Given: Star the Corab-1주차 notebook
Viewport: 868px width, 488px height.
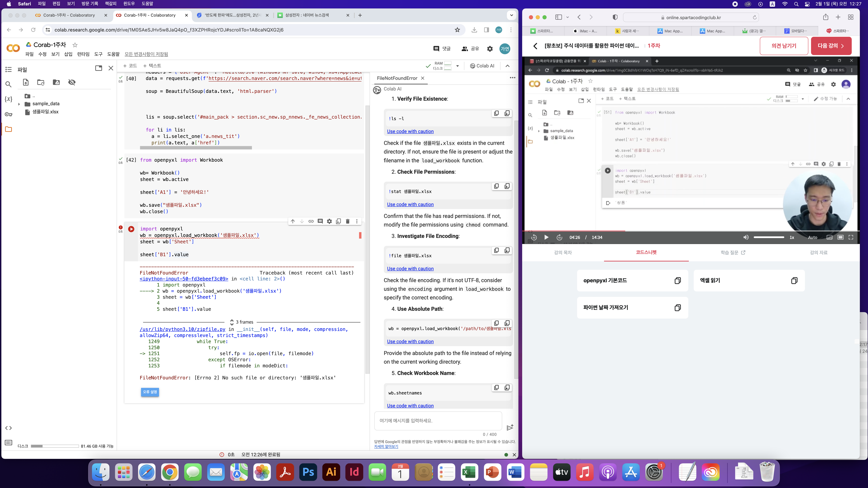Looking at the screenshot, I should [x=75, y=45].
